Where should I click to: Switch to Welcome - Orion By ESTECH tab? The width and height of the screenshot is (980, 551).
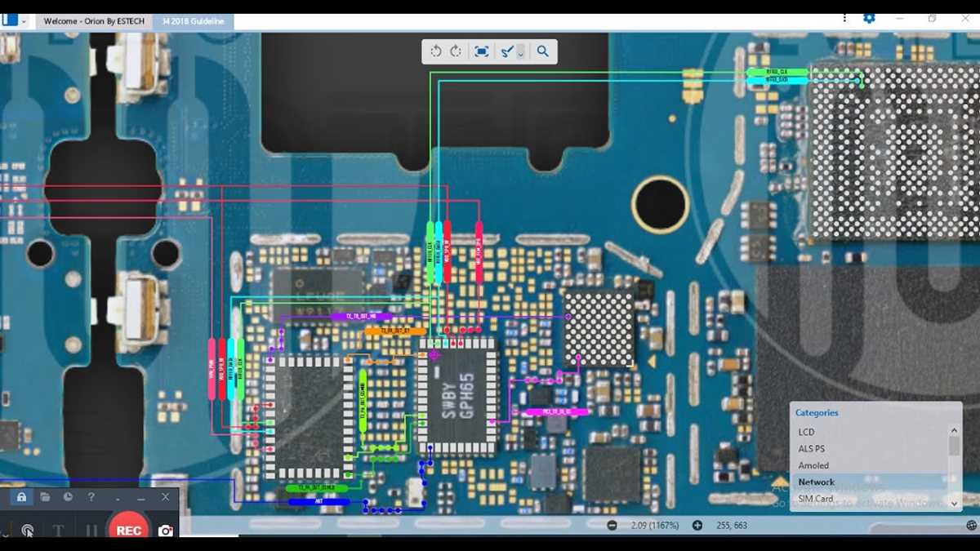pyautogui.click(x=94, y=21)
